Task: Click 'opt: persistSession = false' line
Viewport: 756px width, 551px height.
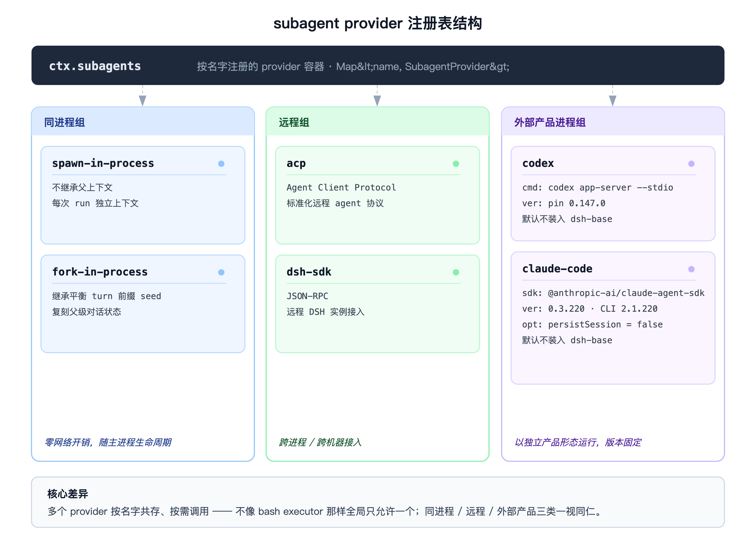Action: click(x=592, y=324)
